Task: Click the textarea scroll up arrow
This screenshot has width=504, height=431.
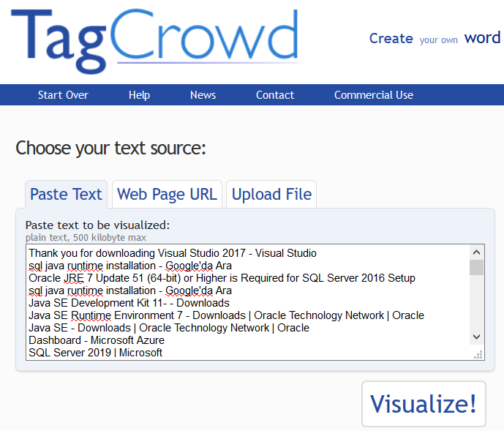Action: coord(476,252)
